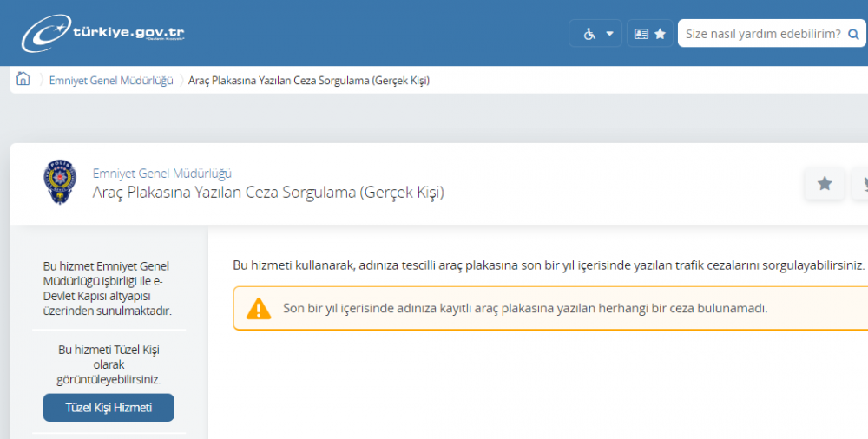Click the sidebar text 'Bu hizmeti Tüzel Kişi olarak görüntüleyebilirsiniz'
868x439 pixels.
108,364
